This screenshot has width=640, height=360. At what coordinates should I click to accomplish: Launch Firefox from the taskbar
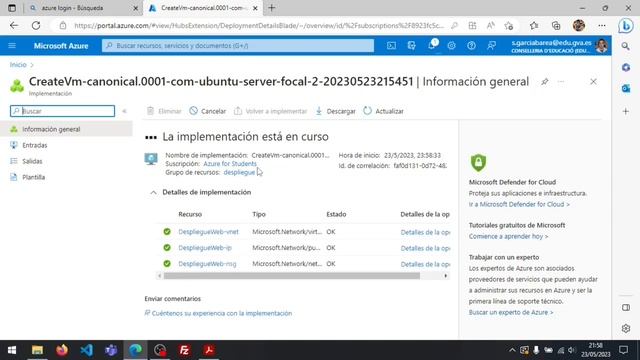pos(62,350)
